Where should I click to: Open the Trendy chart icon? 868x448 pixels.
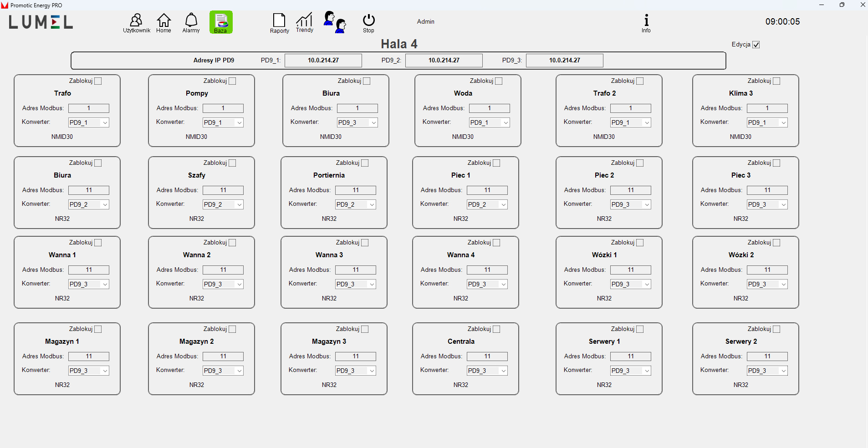point(305,23)
